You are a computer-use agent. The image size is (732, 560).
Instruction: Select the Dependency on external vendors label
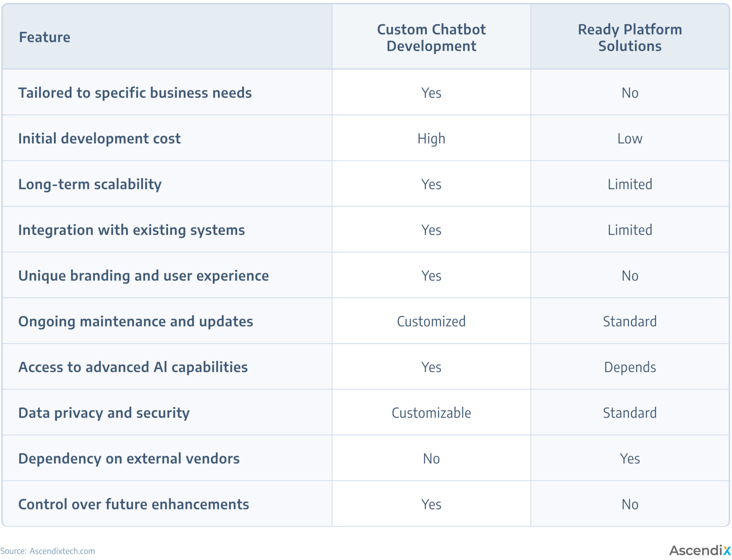click(x=129, y=459)
